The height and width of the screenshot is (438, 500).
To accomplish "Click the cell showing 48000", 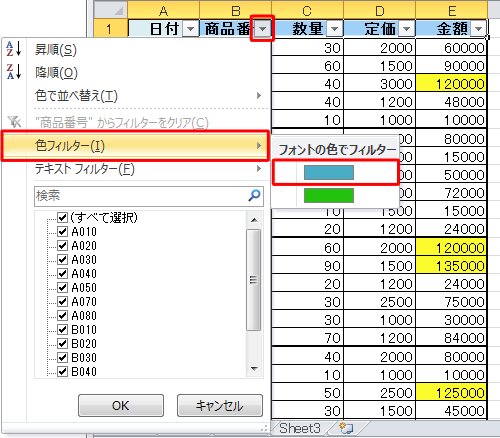I will point(451,102).
